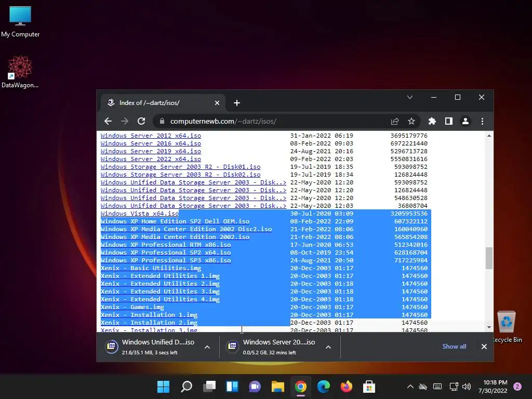Viewport: 532px width, 399px height.
Task: Go back using Chrome's back arrow
Action: [108, 121]
